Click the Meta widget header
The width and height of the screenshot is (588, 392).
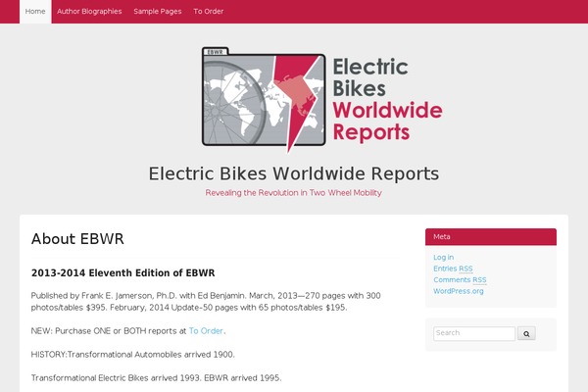click(491, 237)
